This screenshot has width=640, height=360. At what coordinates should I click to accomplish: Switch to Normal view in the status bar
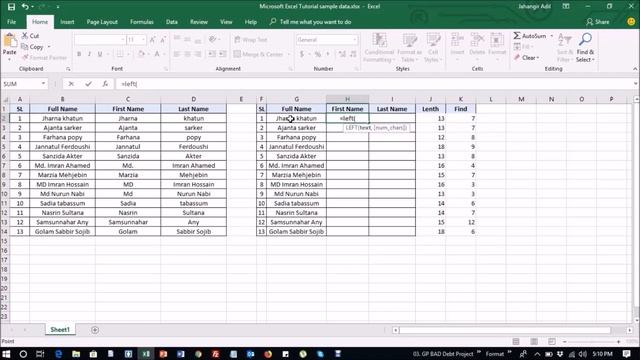pyautogui.click(x=516, y=341)
